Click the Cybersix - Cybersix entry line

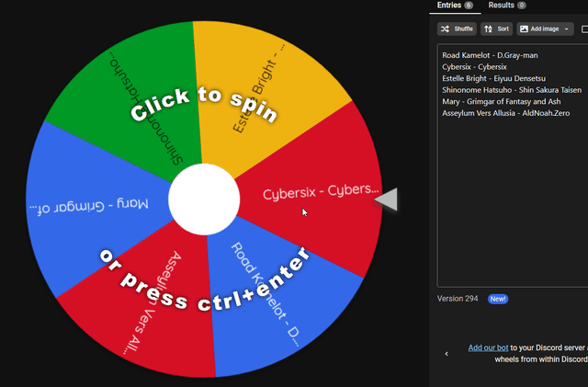pos(474,67)
